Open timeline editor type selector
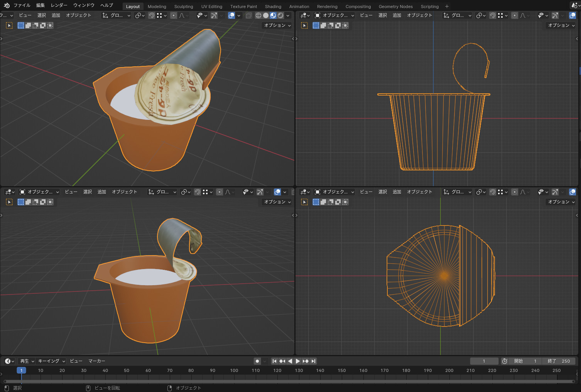 [9, 361]
